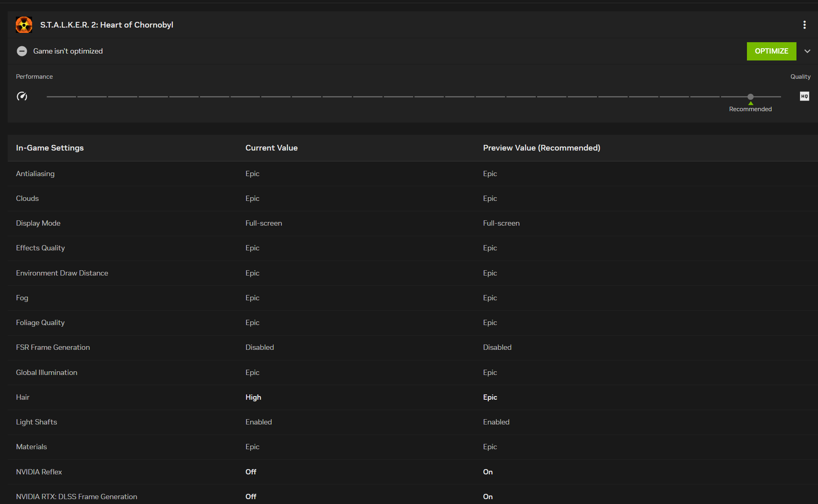
Task: Click the recommended value 'Epic' for Hair
Action: point(490,397)
